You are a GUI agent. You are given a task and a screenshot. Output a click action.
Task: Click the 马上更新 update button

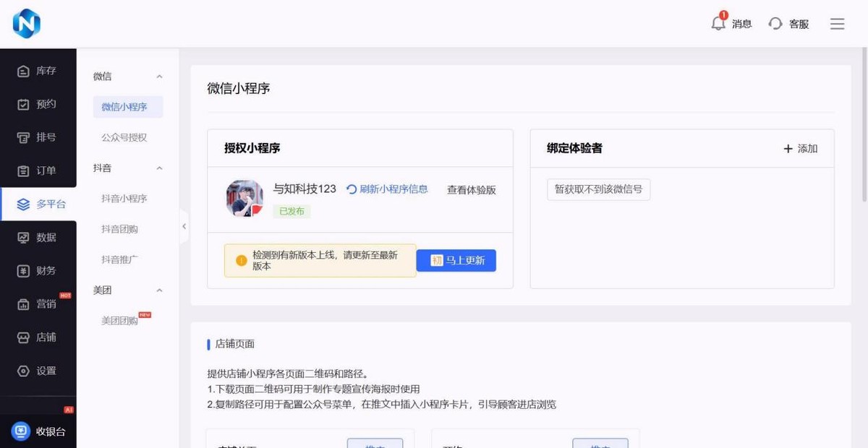[456, 260]
